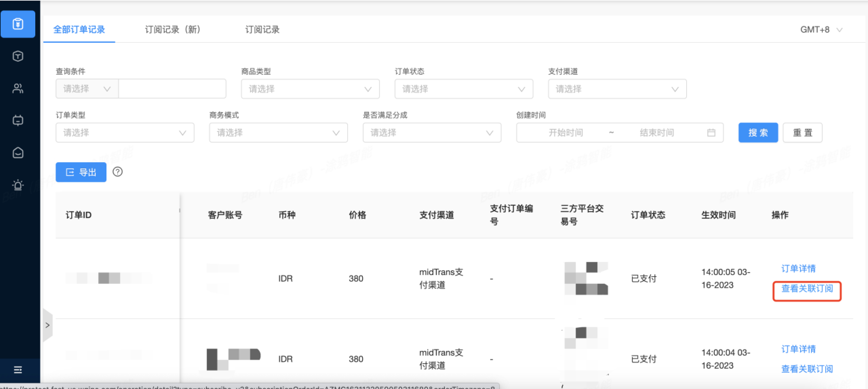
Task: Click the 14:00:05 03-16-2023 time cell
Action: pyautogui.click(x=726, y=279)
